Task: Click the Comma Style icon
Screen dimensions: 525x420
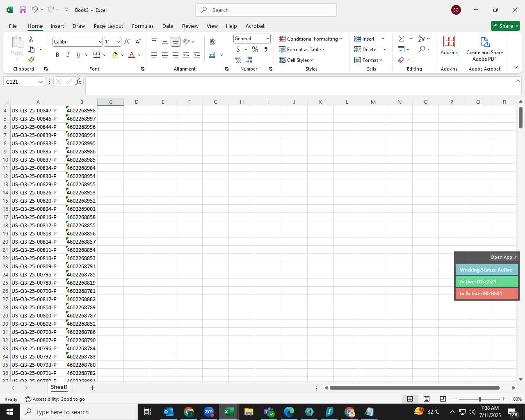Action: [266, 49]
